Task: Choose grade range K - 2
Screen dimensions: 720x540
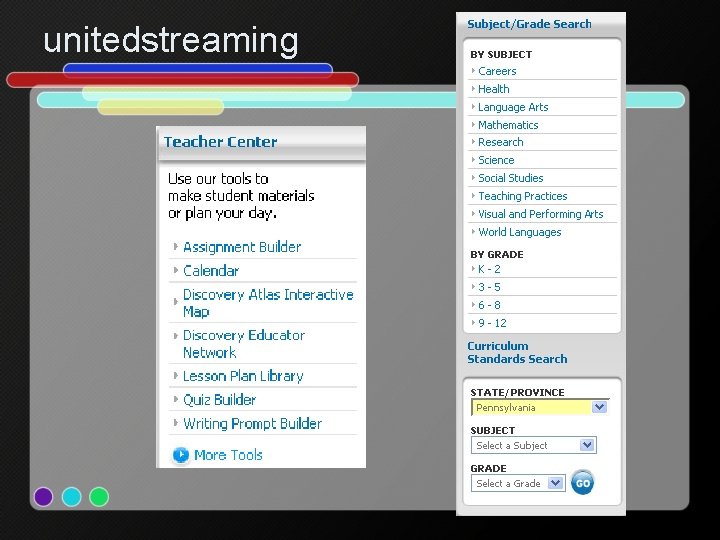Action: (489, 269)
